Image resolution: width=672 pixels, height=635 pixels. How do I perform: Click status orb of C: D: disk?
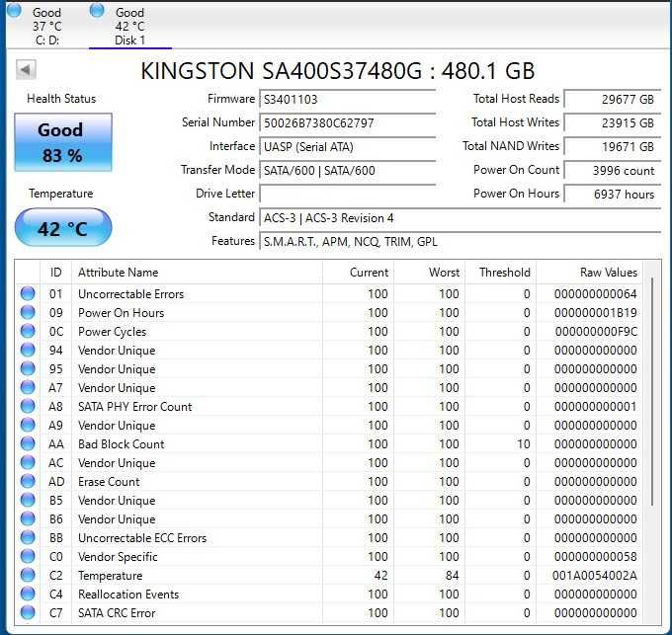coord(14,10)
